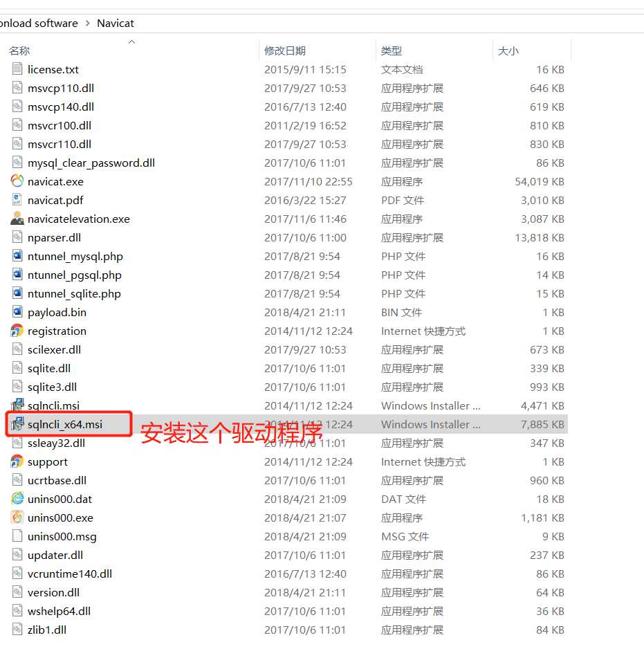Click the 646 KB size of msvcp110.dll
644x651 pixels.
pos(547,88)
